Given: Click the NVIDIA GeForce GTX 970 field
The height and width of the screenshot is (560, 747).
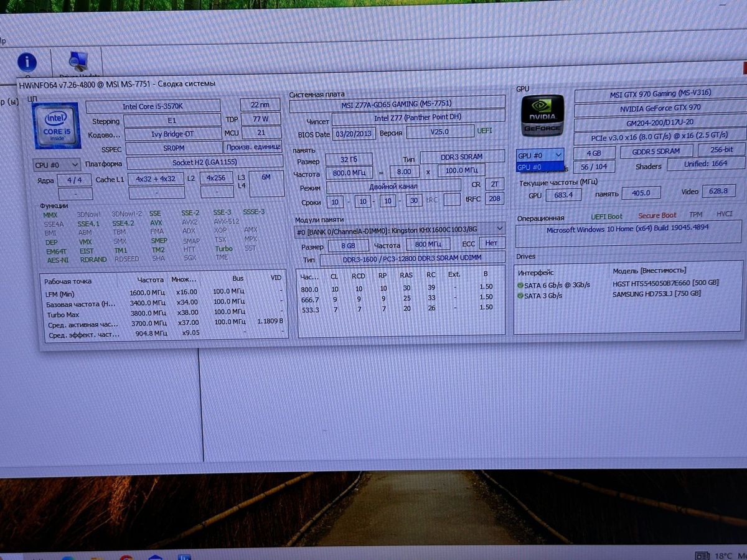Looking at the screenshot, I should click(x=659, y=108).
